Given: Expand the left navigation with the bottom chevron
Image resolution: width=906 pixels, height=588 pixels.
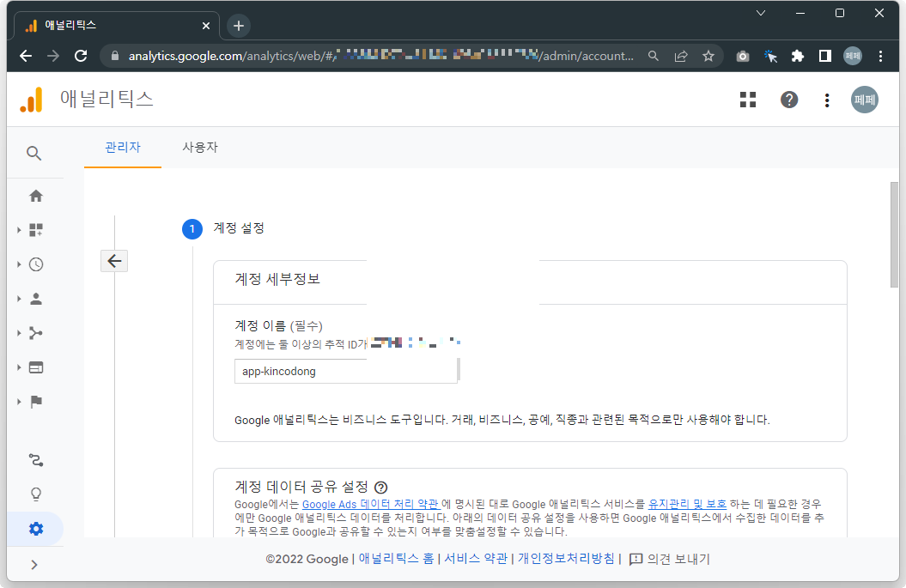Looking at the screenshot, I should (x=35, y=564).
